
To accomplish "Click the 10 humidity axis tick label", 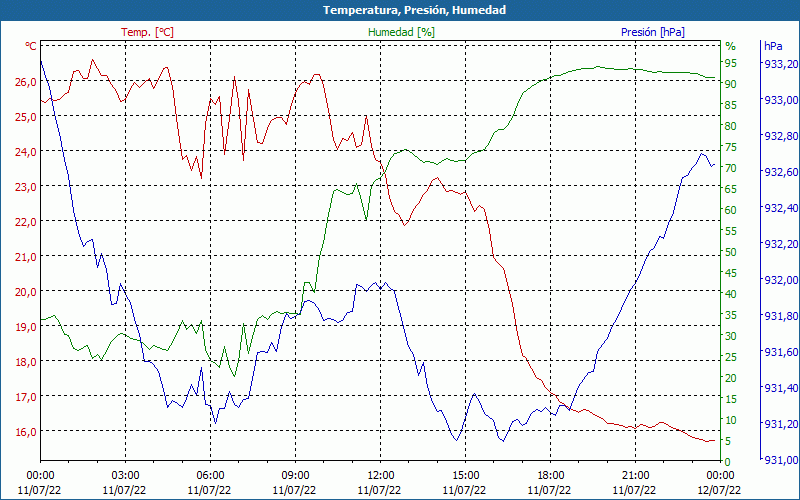I will pyautogui.click(x=731, y=420).
